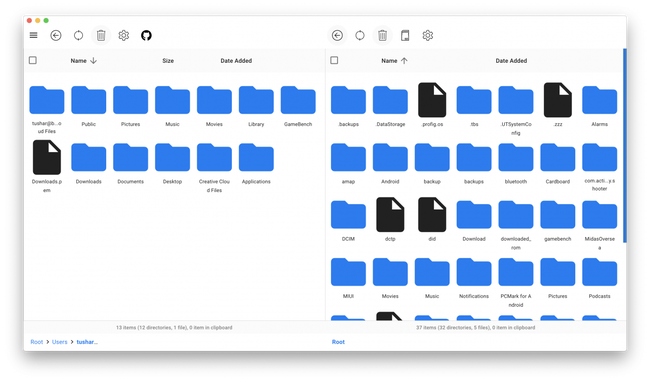Select the Android folder

coord(390,164)
